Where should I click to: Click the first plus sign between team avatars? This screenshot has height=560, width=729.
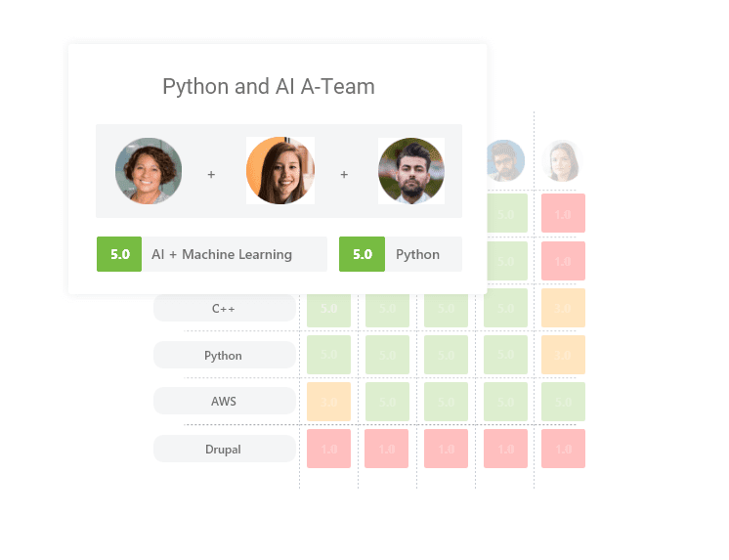[211, 175]
